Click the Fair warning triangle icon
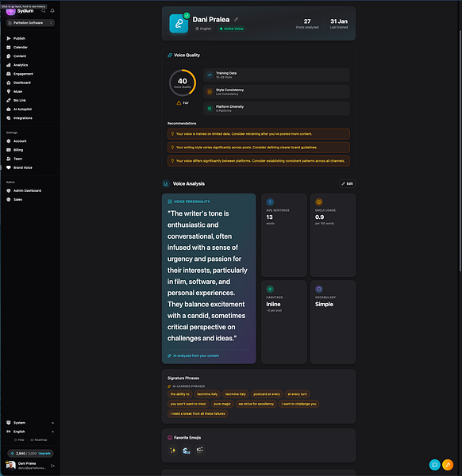Image resolution: width=462 pixels, height=476 pixels. (179, 103)
